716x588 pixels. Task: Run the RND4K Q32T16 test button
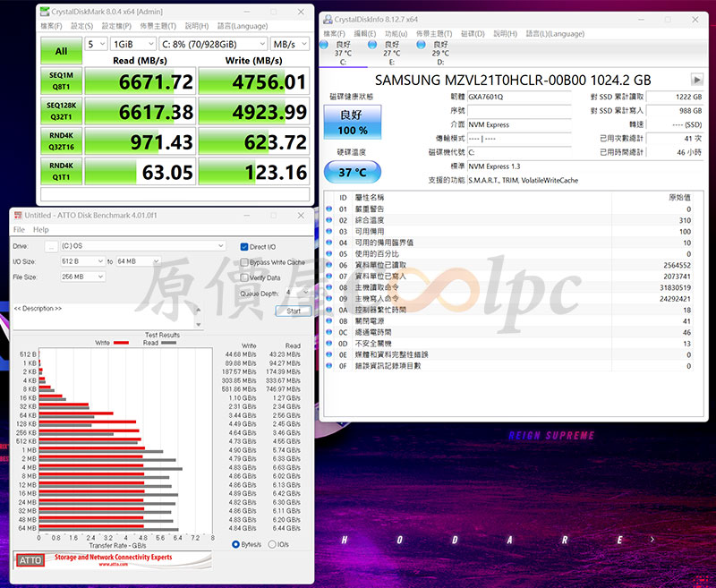pyautogui.click(x=61, y=141)
